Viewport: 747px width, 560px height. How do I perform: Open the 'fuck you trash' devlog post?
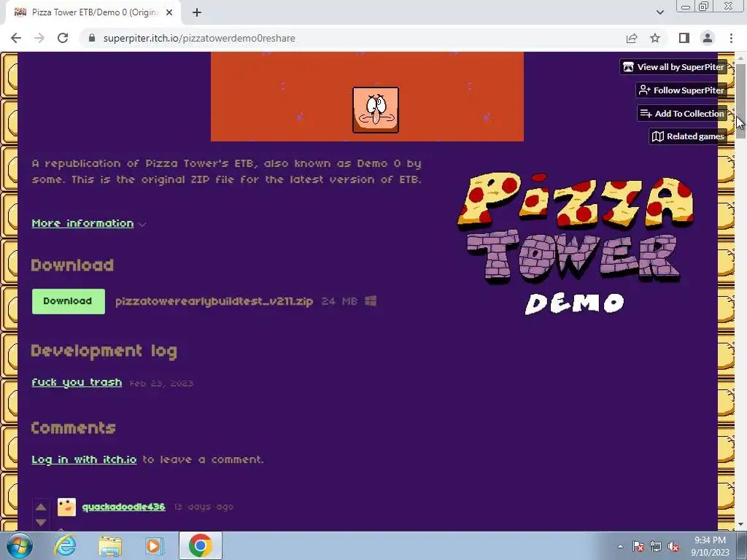pyautogui.click(x=77, y=382)
